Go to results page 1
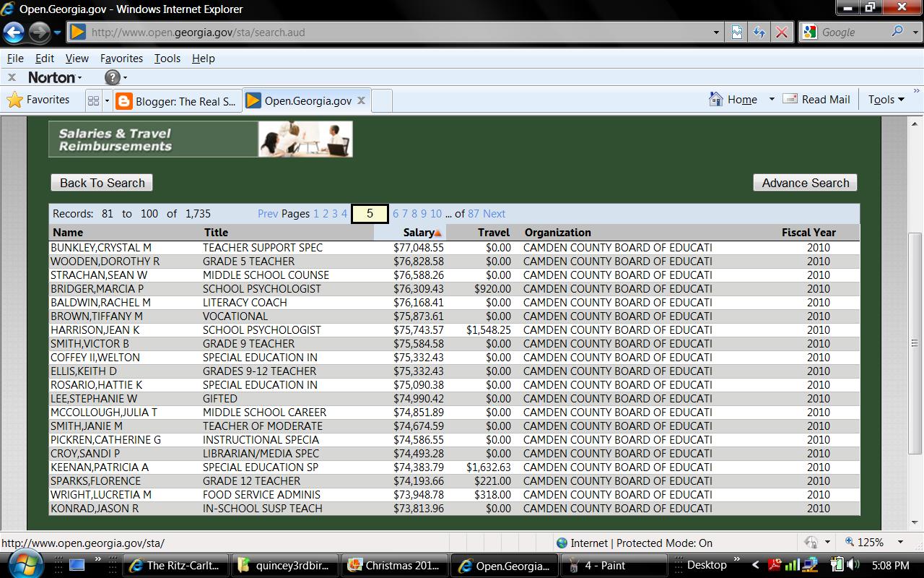The width and height of the screenshot is (924, 578). click(316, 214)
